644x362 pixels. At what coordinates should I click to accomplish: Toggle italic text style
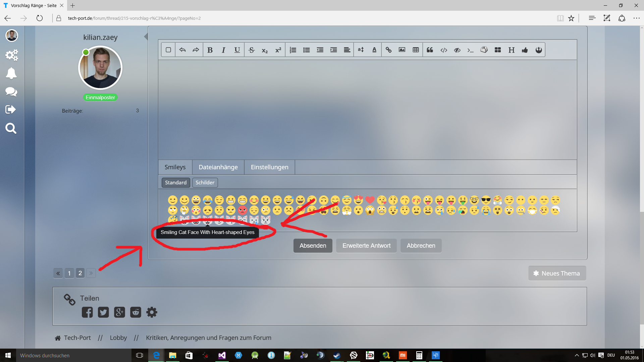click(223, 50)
